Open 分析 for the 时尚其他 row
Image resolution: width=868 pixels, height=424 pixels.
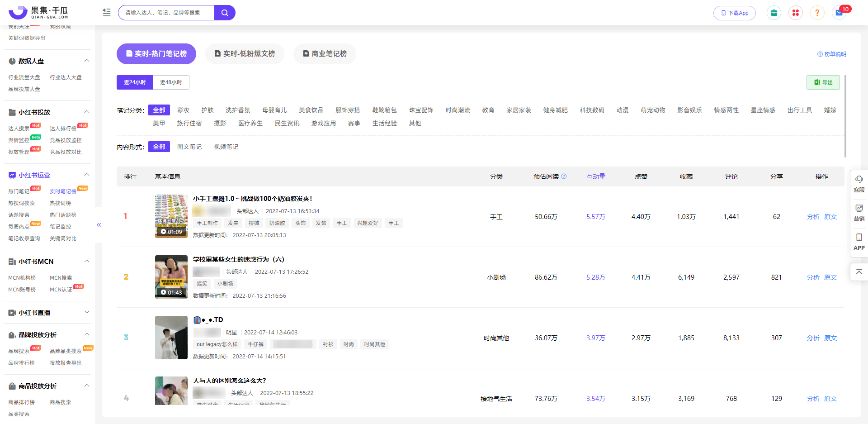tap(813, 338)
